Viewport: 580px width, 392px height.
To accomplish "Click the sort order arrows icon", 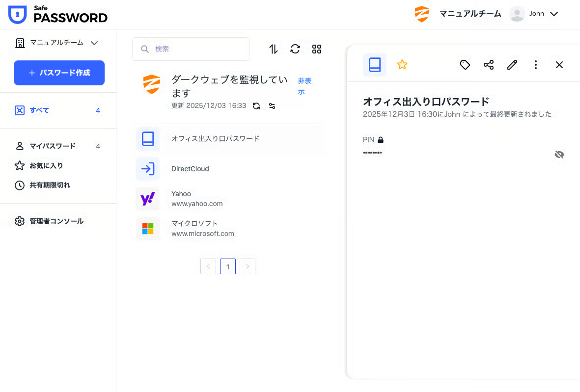I will point(274,49).
